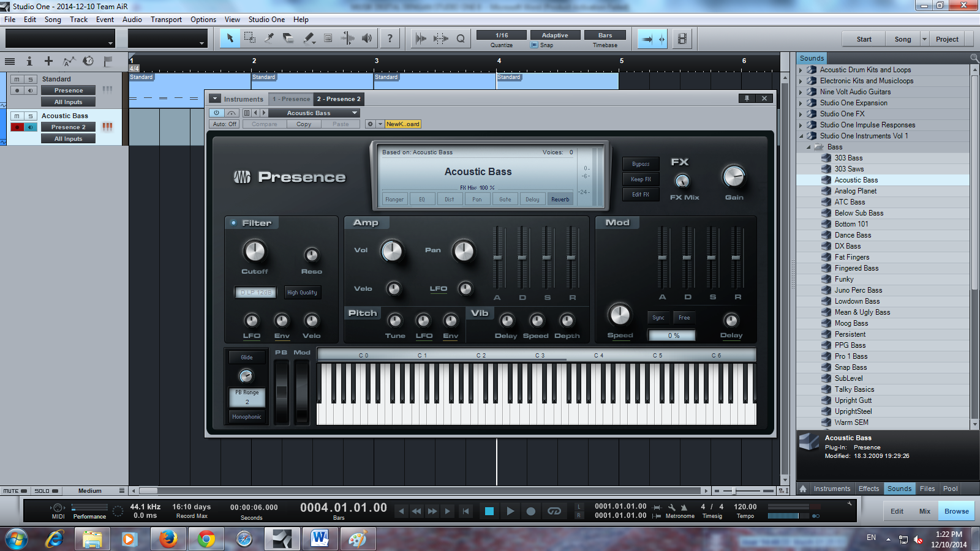Adjust the Filter Cutoff knob
The width and height of the screenshot is (980, 551).
coord(255,251)
